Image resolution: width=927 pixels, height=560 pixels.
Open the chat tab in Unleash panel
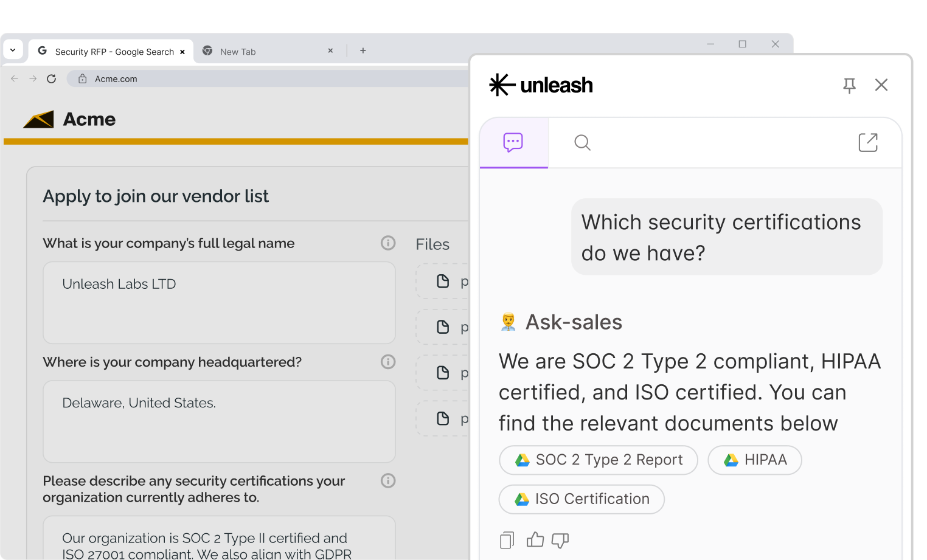pos(513,143)
